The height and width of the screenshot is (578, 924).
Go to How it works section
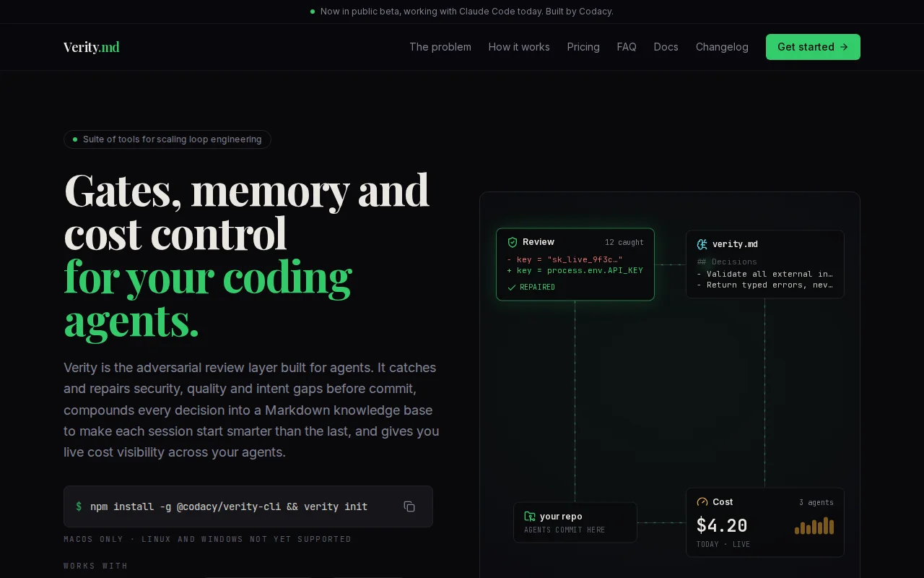click(x=519, y=47)
